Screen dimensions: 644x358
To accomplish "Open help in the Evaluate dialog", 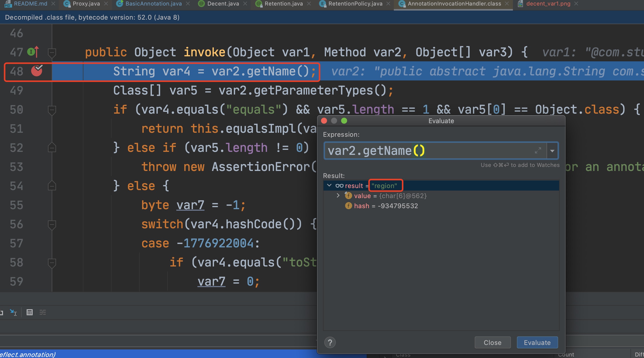I will tap(330, 342).
